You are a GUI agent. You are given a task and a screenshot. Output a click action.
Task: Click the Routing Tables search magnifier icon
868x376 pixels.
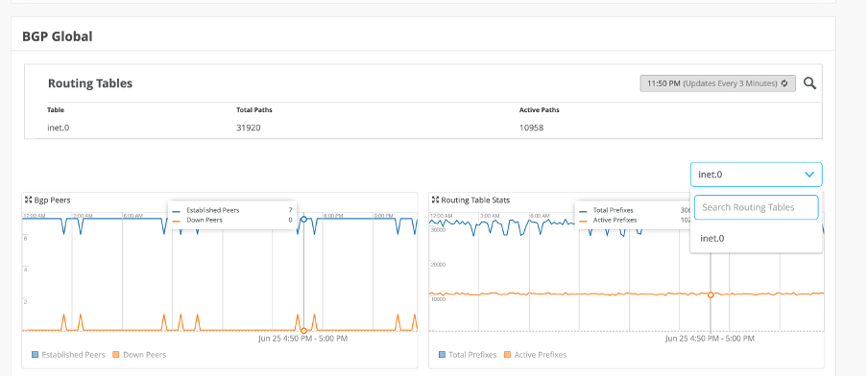[809, 83]
